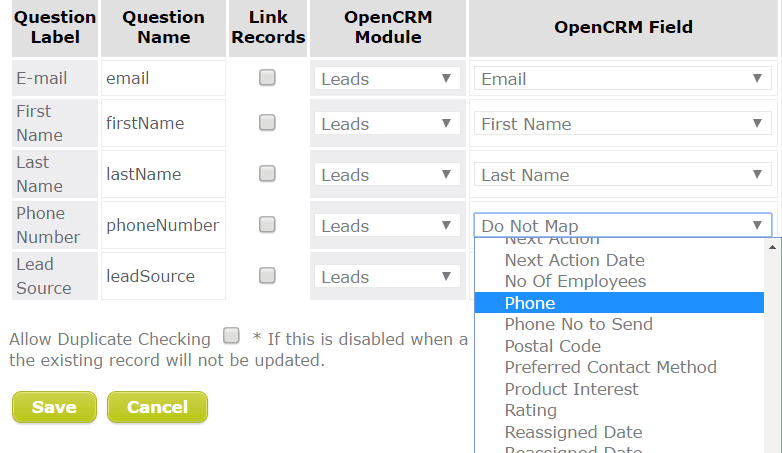Click the Question Name column header

point(164,27)
